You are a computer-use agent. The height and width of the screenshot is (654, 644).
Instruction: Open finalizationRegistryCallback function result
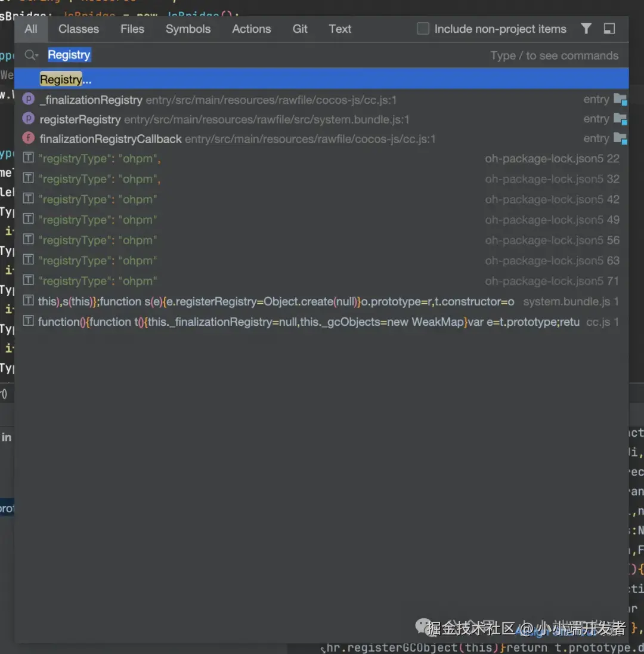tap(321, 139)
